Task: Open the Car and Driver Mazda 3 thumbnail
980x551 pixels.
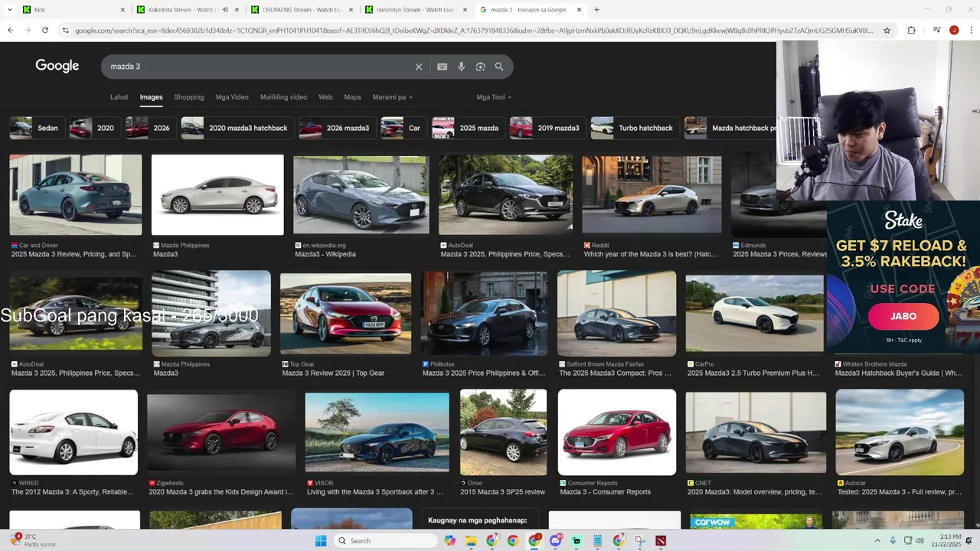Action: coord(76,195)
